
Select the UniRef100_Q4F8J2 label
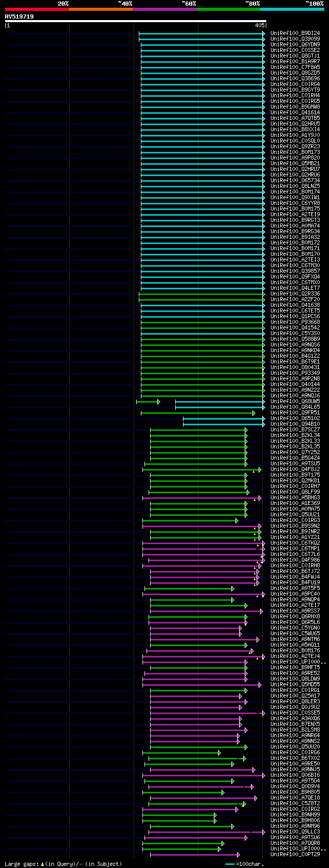point(295,469)
